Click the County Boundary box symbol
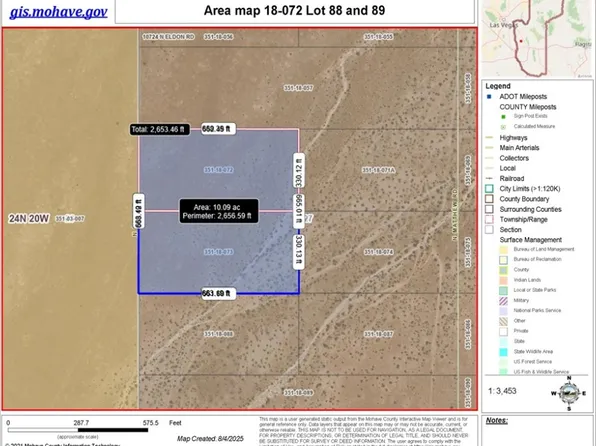This screenshot has width=596, height=446. click(x=489, y=199)
